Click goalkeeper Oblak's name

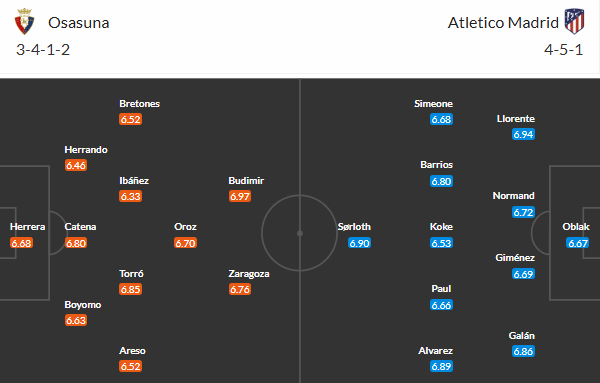point(576,227)
